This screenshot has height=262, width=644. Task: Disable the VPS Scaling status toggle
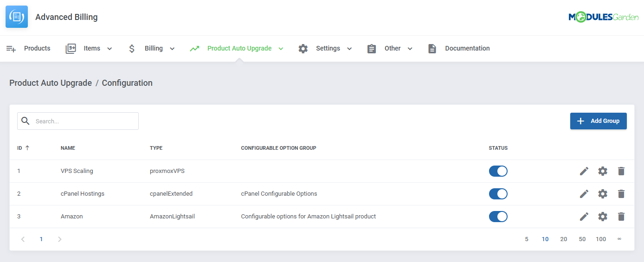(498, 171)
